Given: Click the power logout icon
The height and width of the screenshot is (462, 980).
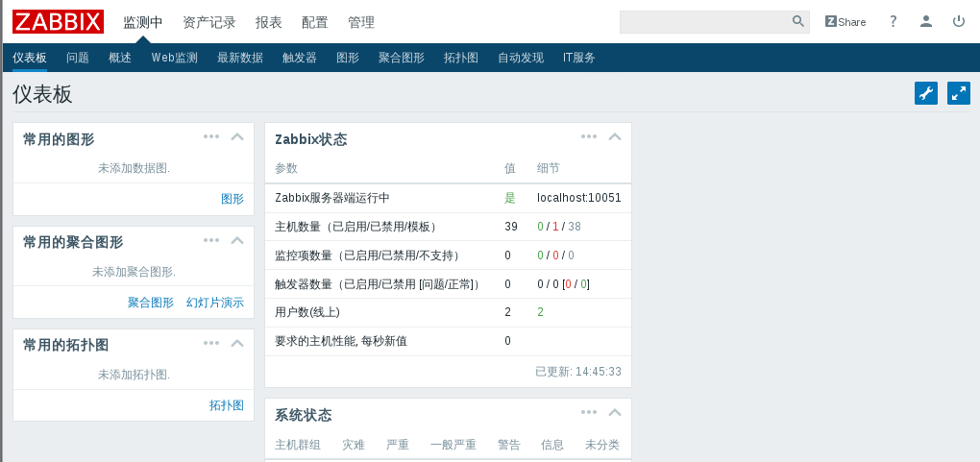Looking at the screenshot, I should pos(959,21).
